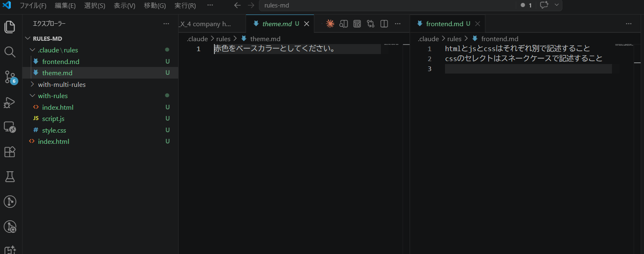
Task: Click the title bar status indicator showing 1
Action: tap(527, 5)
